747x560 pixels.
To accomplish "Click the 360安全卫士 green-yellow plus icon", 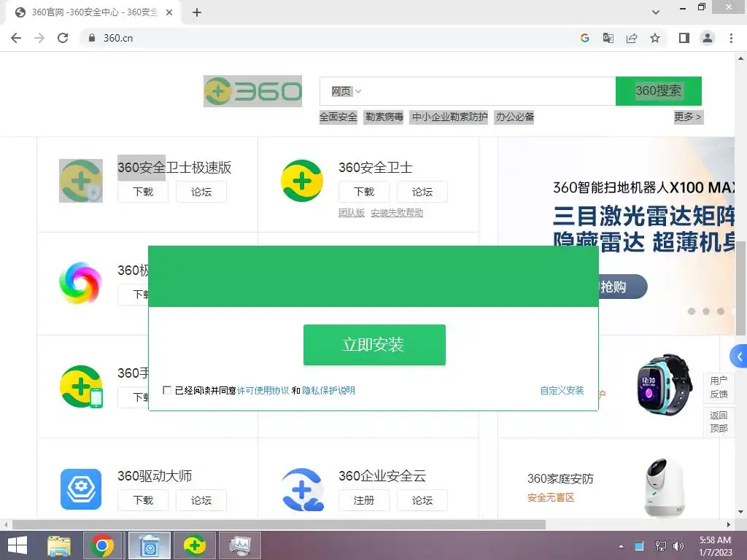I will (x=302, y=181).
